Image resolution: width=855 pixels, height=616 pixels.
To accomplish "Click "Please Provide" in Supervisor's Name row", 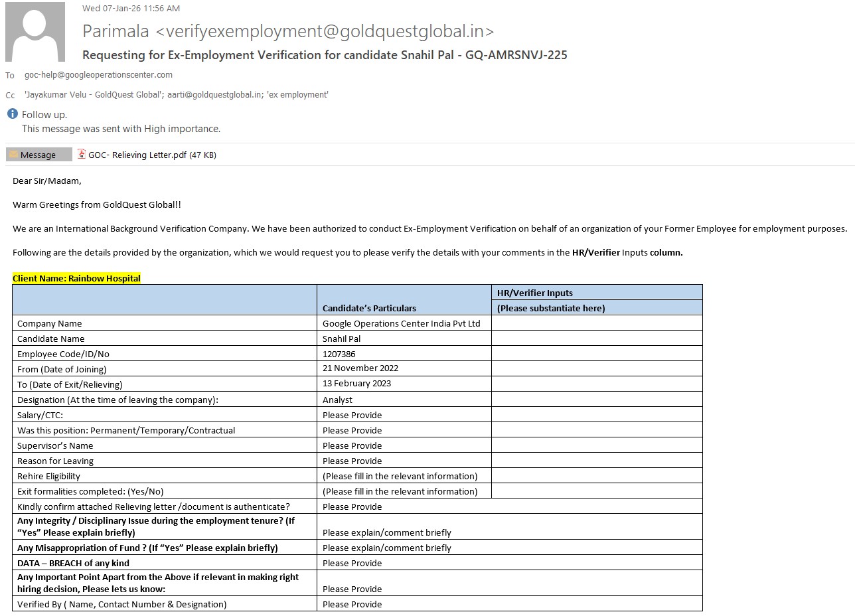I will click(x=352, y=445).
